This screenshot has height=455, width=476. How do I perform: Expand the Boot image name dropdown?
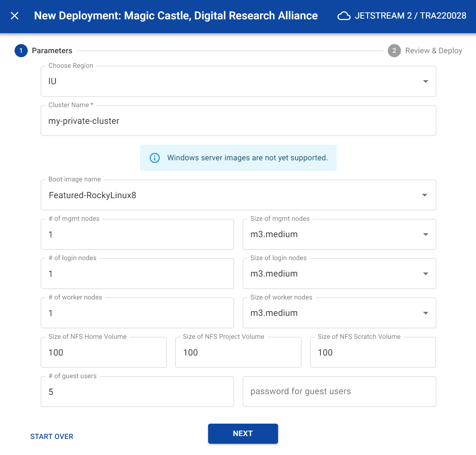(238, 195)
